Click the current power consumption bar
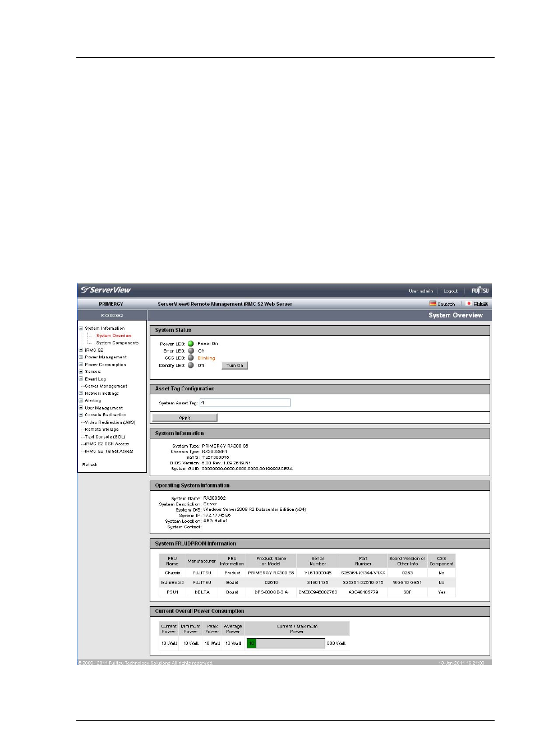535x756 pixels. coord(285,643)
